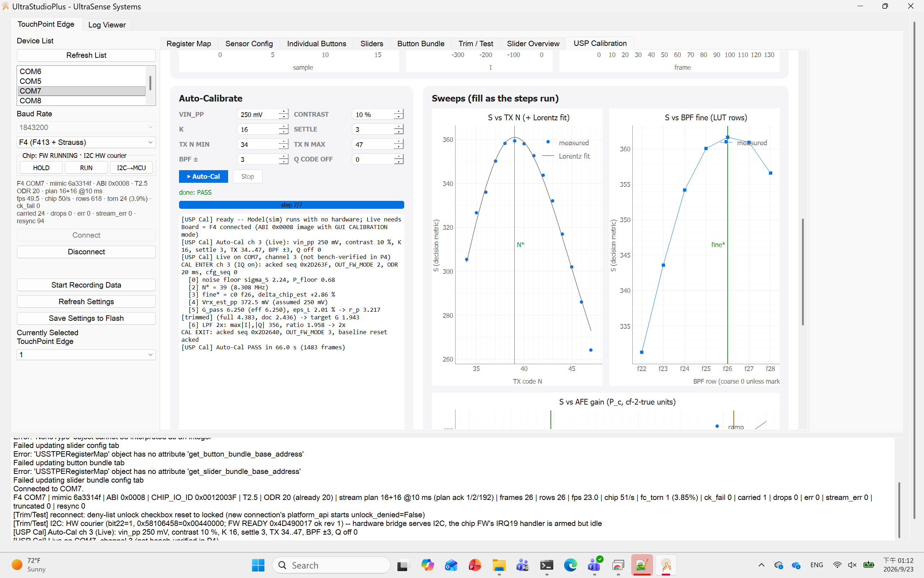Select the Slider Overview tab
Image resolution: width=924 pixels, height=578 pixels.
pyautogui.click(x=533, y=44)
